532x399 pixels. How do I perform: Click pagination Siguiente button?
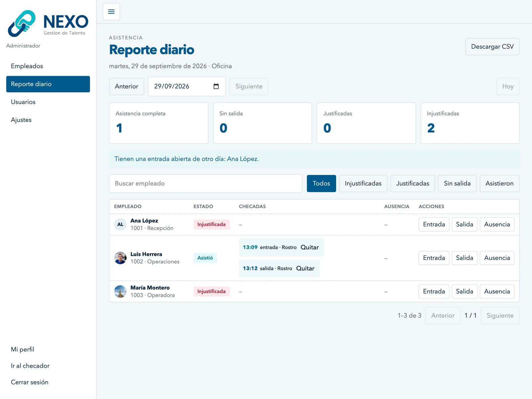(x=500, y=315)
